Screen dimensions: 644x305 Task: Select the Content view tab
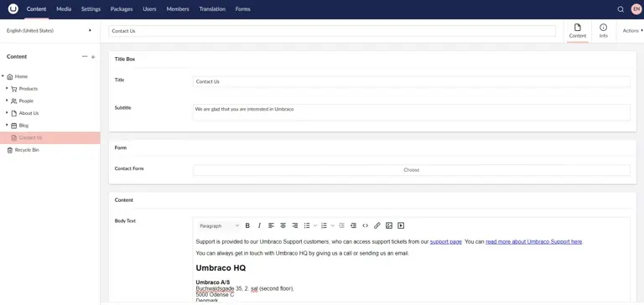pos(578,31)
